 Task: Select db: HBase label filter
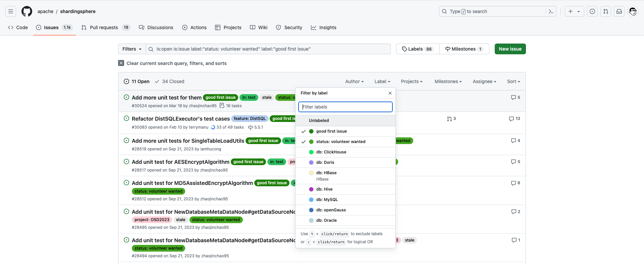tap(345, 176)
